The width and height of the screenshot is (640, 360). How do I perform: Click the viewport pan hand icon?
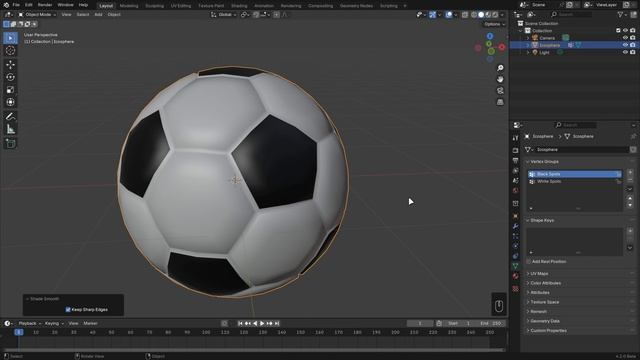[x=500, y=79]
